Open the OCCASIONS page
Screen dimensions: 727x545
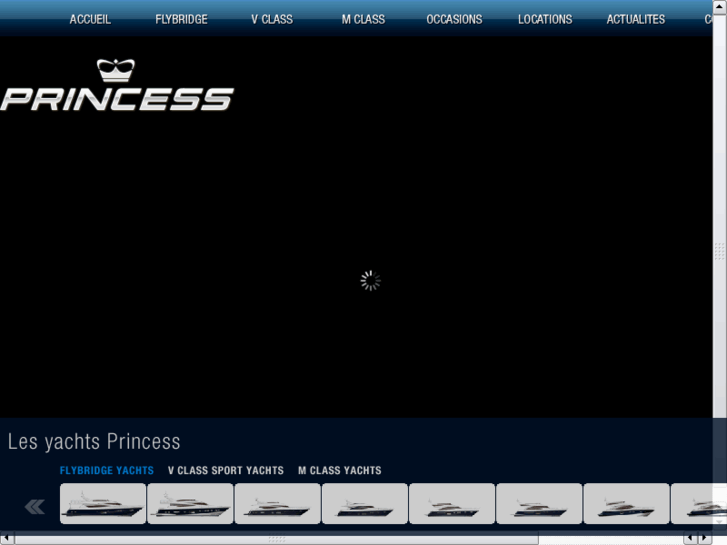454,19
